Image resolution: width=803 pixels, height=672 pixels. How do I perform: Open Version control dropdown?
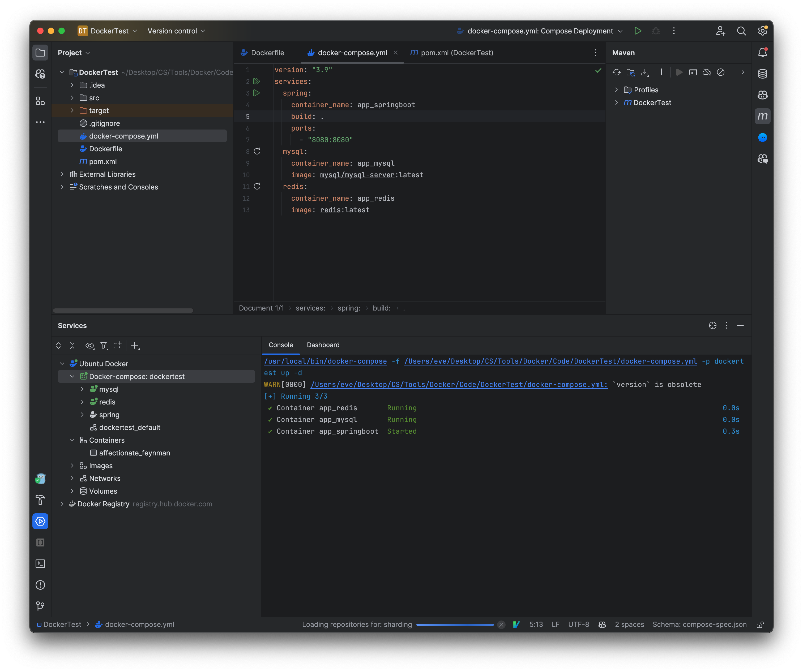pyautogui.click(x=176, y=31)
